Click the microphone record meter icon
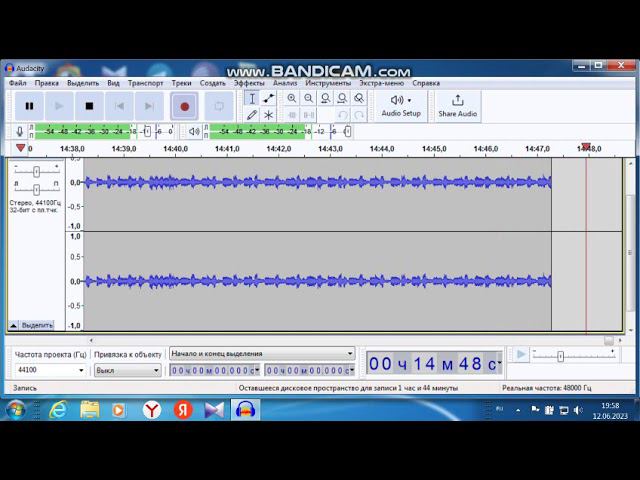 pyautogui.click(x=20, y=131)
